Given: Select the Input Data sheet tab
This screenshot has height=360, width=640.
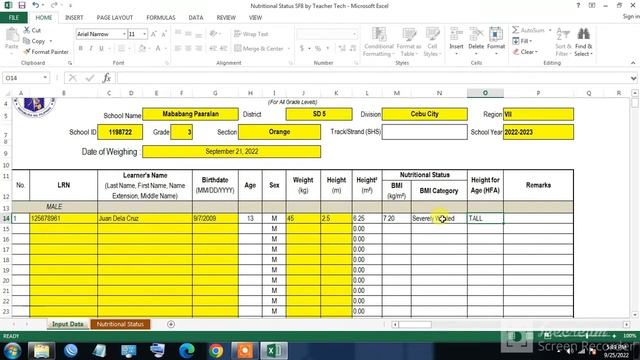Looking at the screenshot, I should 68,324.
